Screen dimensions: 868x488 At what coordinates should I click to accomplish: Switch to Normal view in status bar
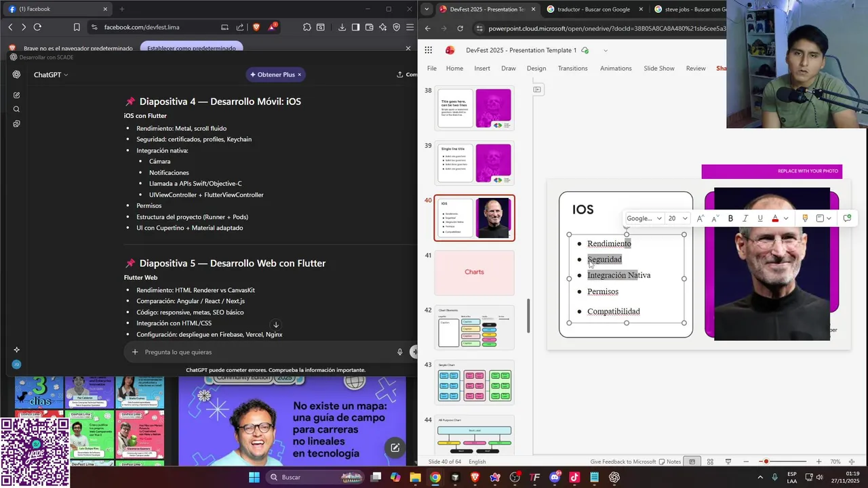pyautogui.click(x=692, y=462)
